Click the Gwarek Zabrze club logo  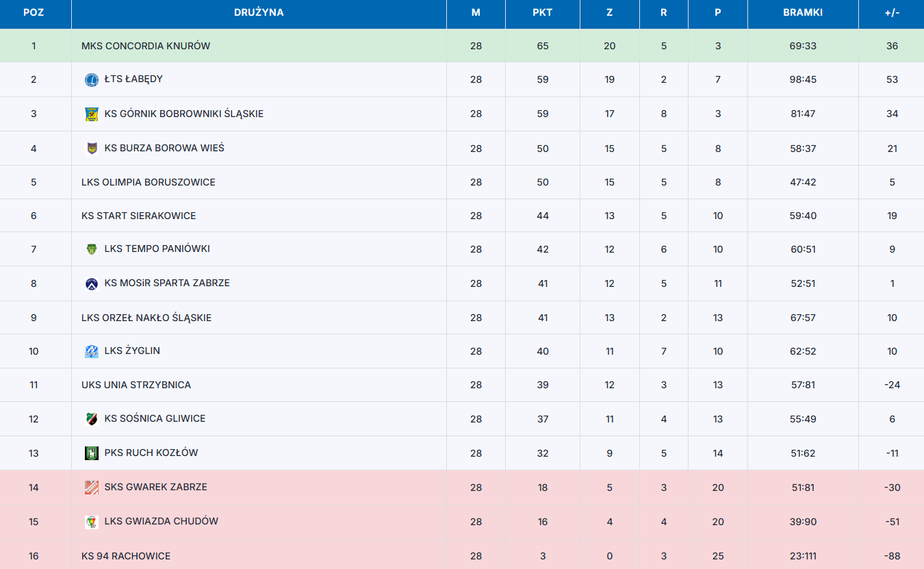click(x=92, y=488)
